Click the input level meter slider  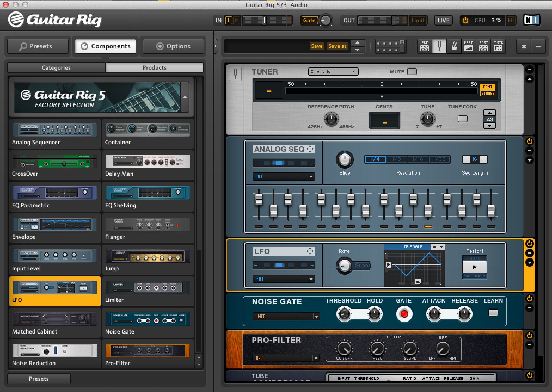coord(264,20)
